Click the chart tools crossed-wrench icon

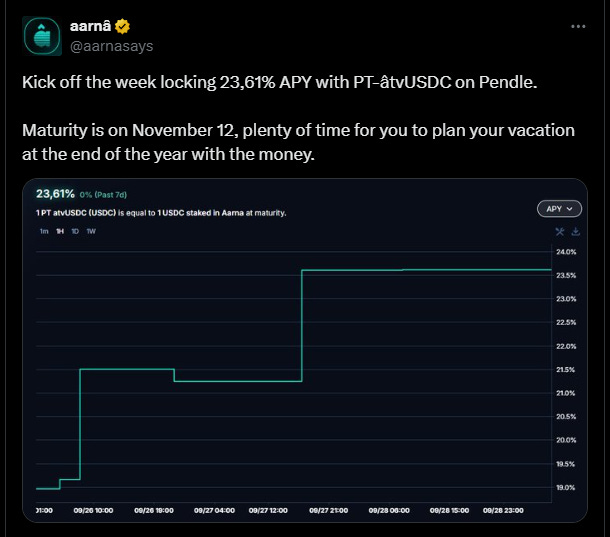point(560,232)
